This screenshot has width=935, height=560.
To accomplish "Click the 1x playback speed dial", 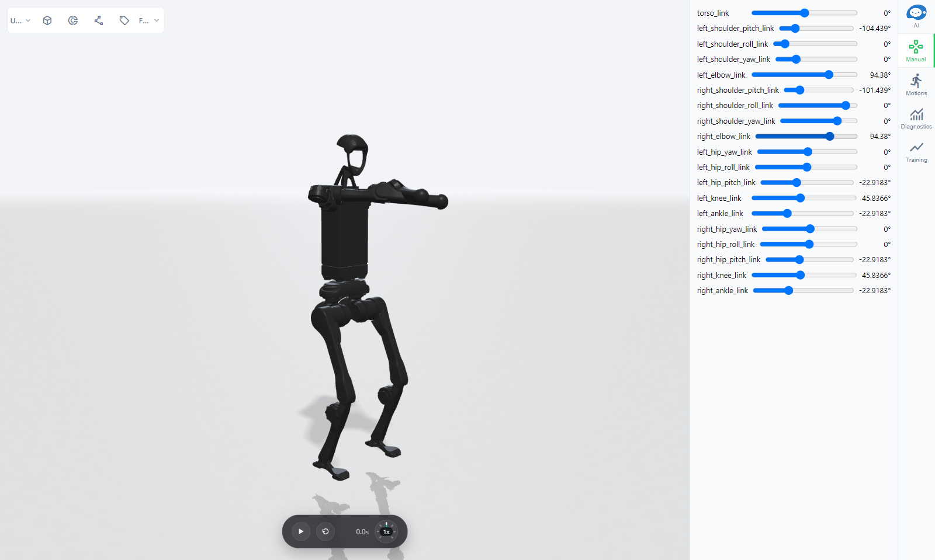I will point(386,531).
